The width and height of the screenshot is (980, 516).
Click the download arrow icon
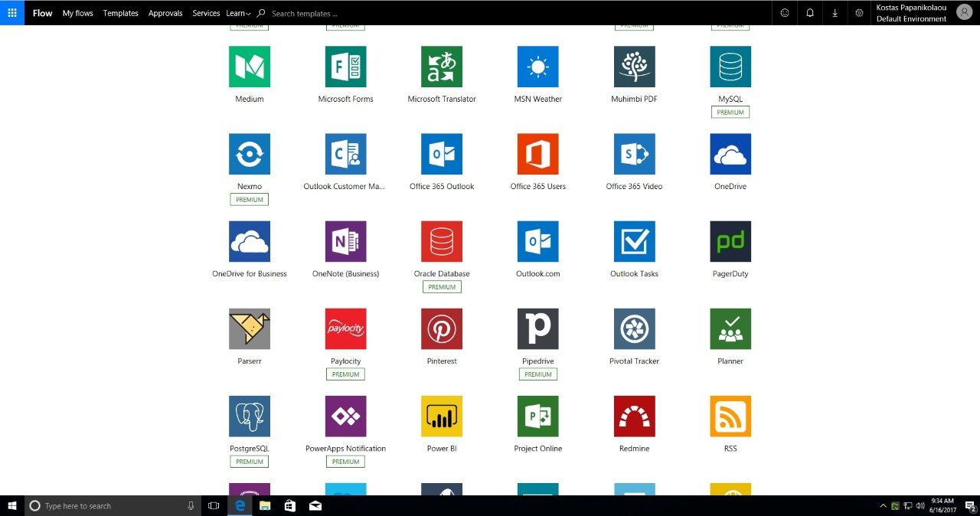click(x=835, y=13)
